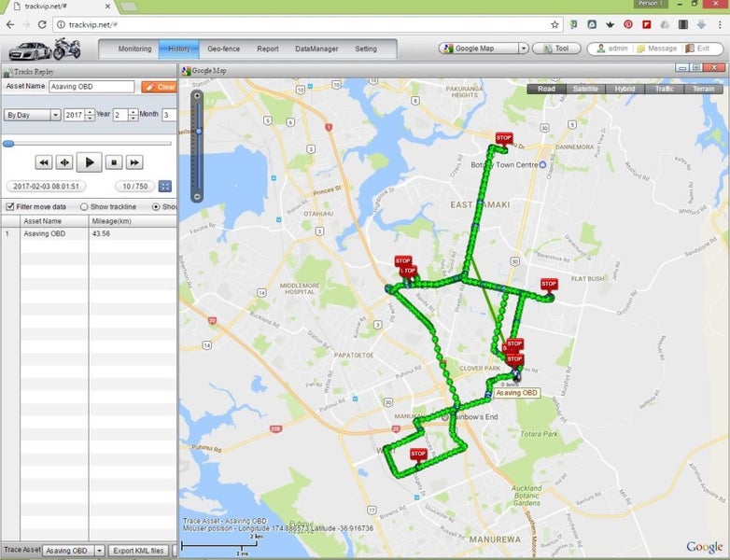The width and height of the screenshot is (730, 560).
Task: Open the History tab
Action: pyautogui.click(x=179, y=49)
